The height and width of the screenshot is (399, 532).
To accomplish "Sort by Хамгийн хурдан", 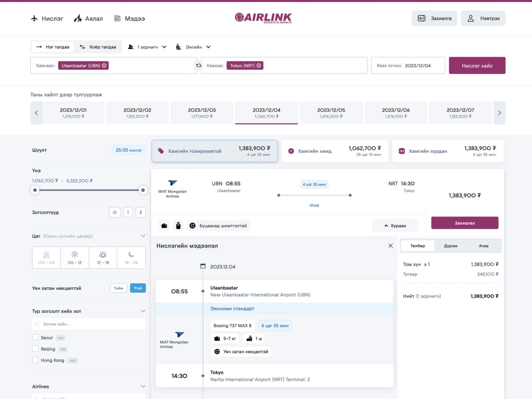I will pyautogui.click(x=448, y=151).
